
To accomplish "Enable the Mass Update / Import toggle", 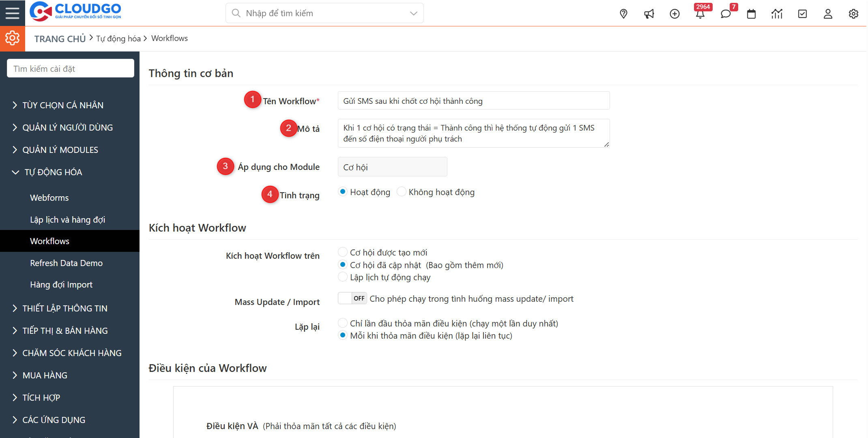I will click(x=352, y=298).
